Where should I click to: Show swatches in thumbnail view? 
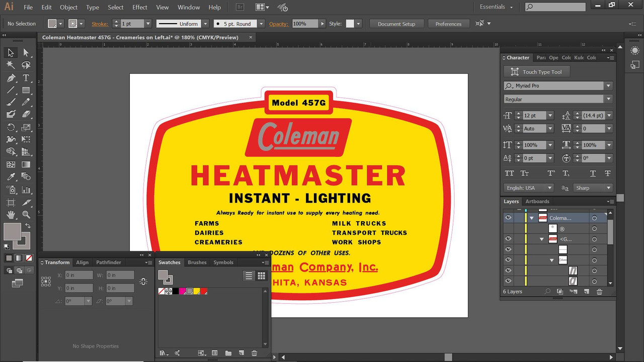pos(261,276)
